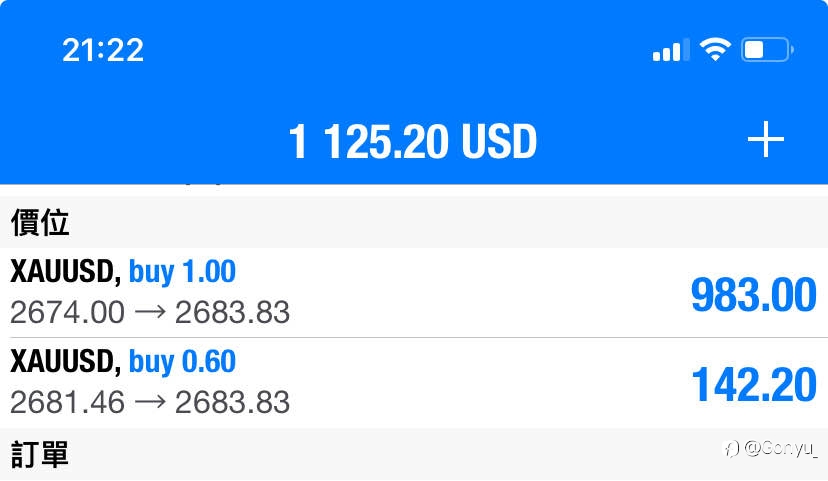Check the Wi-Fi status icon
Image resolution: width=828 pixels, height=481 pixels.
pyautogui.click(x=715, y=50)
